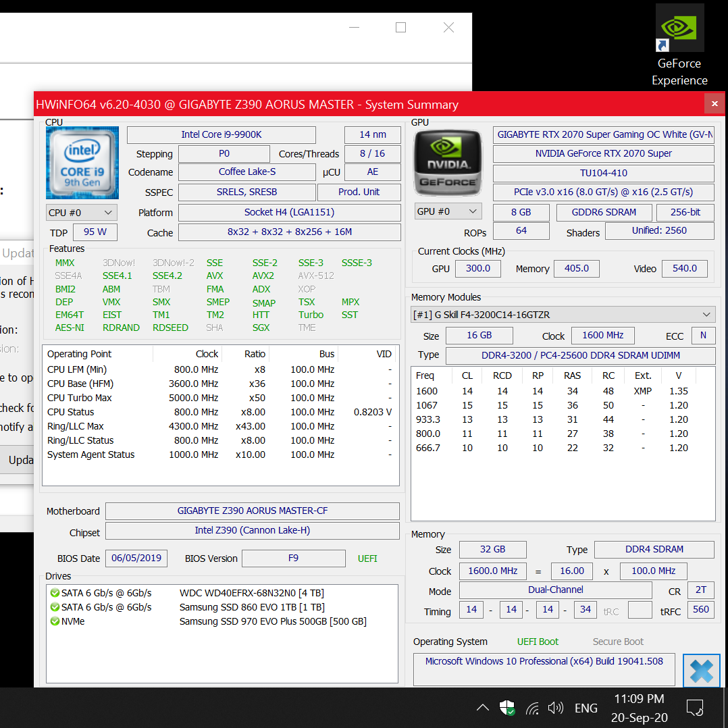Screen dimensions: 728x728
Task: Select the Unified: 2560 shaders field
Action: point(659,231)
